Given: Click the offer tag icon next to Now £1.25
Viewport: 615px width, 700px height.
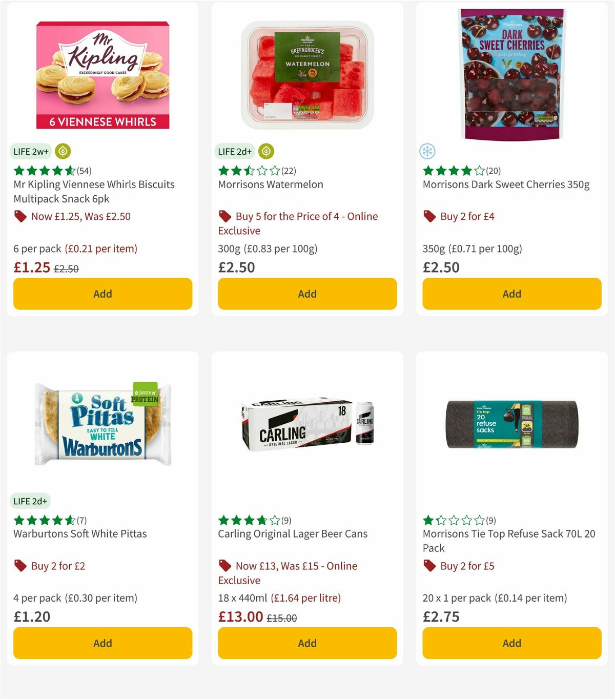Looking at the screenshot, I should (x=20, y=216).
